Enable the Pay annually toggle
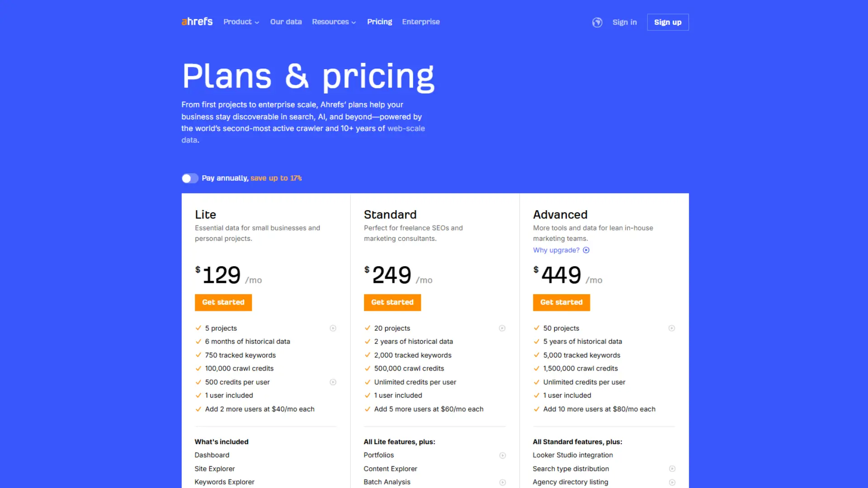Image resolution: width=868 pixels, height=488 pixels. pos(190,178)
